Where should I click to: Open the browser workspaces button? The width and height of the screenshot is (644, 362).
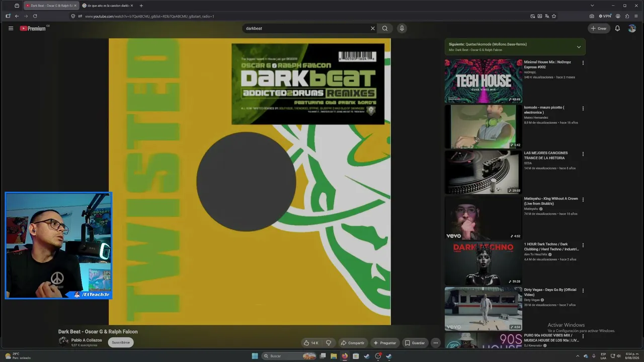pyautogui.click(x=17, y=6)
